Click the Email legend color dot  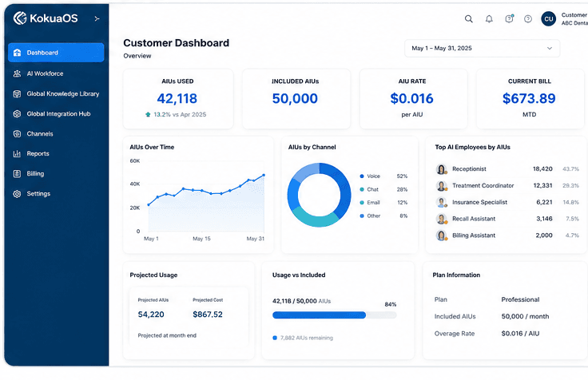(362, 202)
